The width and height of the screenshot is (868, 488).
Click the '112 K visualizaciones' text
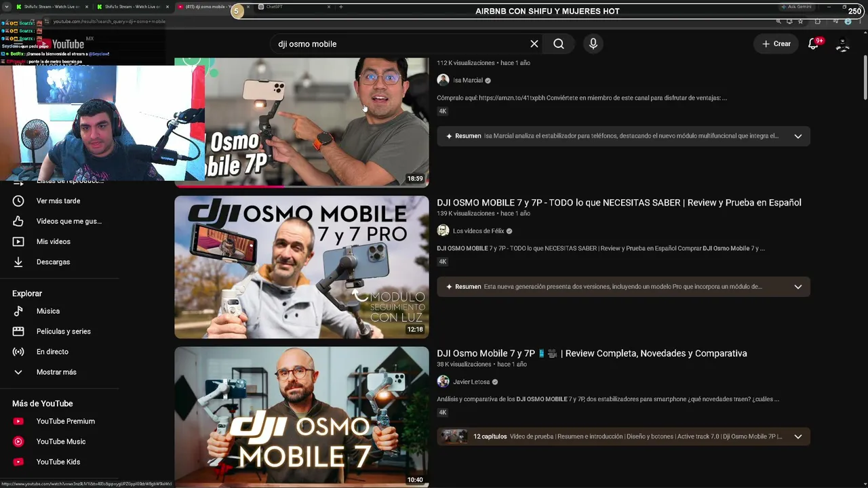465,63
